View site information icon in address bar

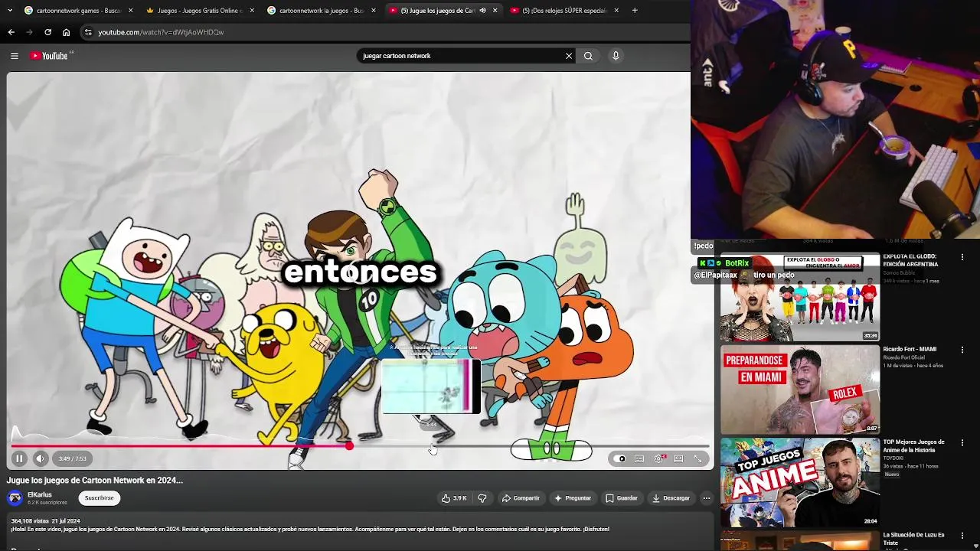88,32
